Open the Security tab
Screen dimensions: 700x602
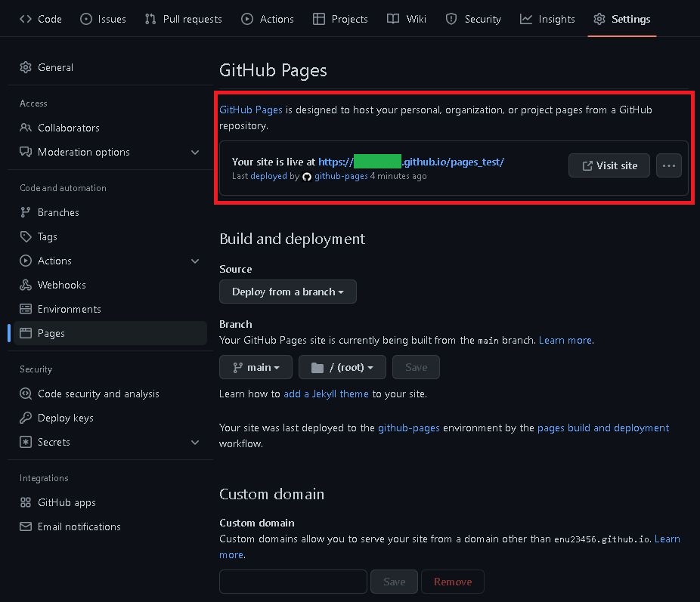click(473, 19)
